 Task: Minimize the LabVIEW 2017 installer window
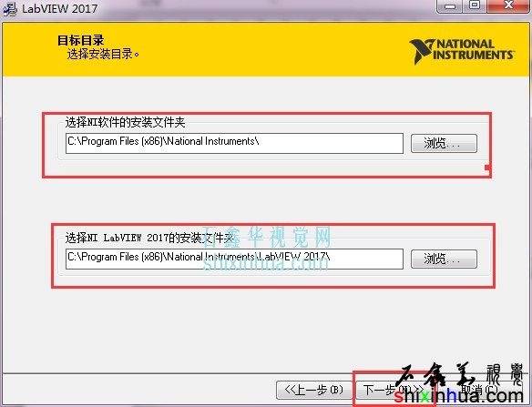[450, 5]
